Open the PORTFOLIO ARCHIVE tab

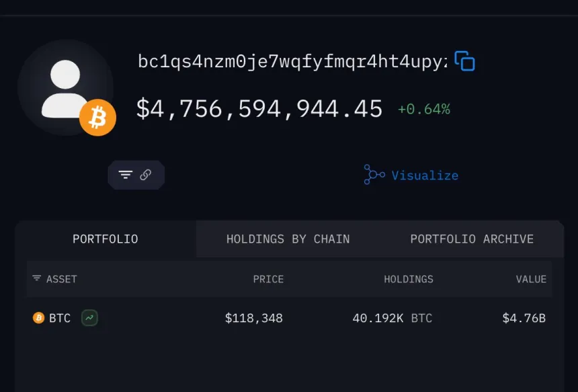point(472,239)
